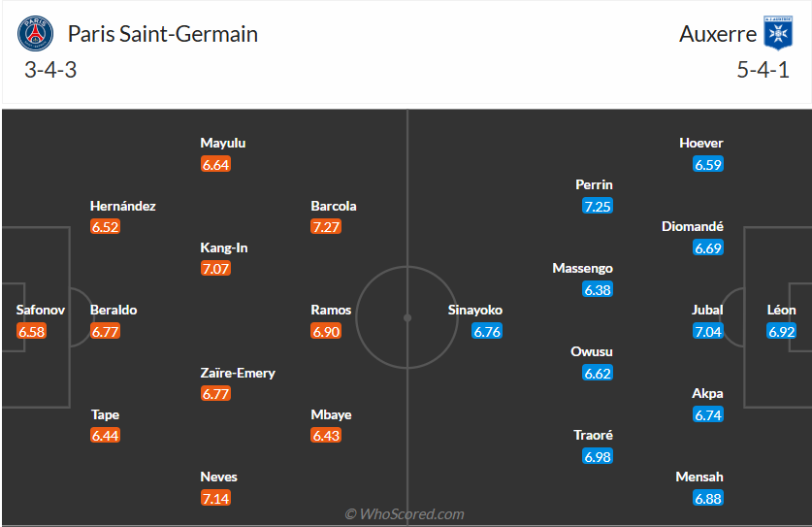Click Perrin's 7.25 rating badge
Image resolution: width=812 pixels, height=527 pixels.
(x=598, y=206)
